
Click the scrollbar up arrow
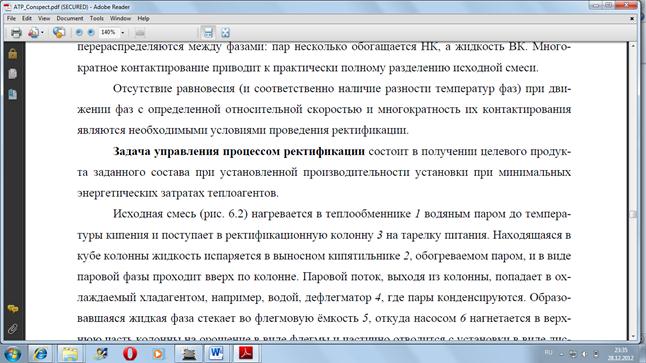pyautogui.click(x=633, y=46)
